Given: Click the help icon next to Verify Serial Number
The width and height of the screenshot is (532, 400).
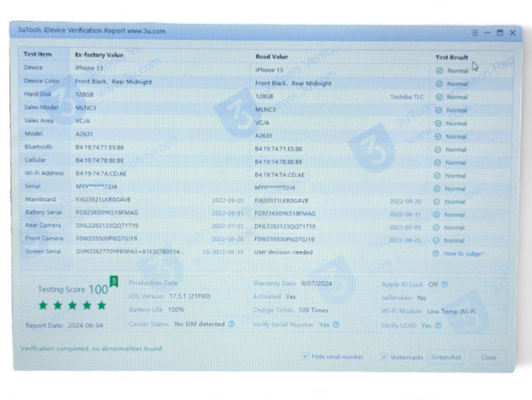Looking at the screenshot, I should tap(336, 324).
